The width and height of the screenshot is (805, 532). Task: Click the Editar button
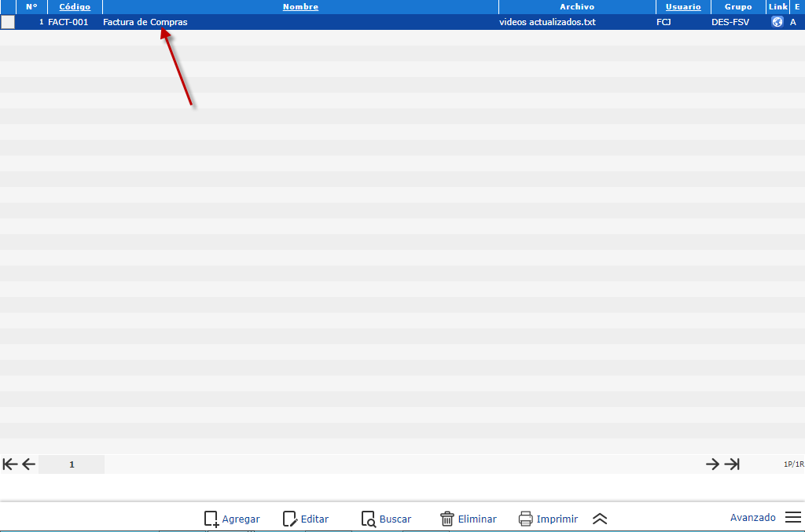coord(306,519)
